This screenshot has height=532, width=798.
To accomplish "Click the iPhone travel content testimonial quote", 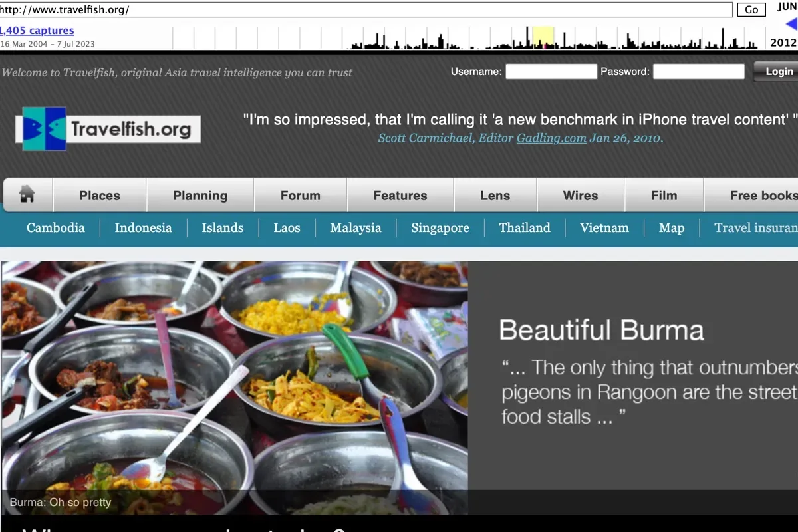I will (x=520, y=120).
